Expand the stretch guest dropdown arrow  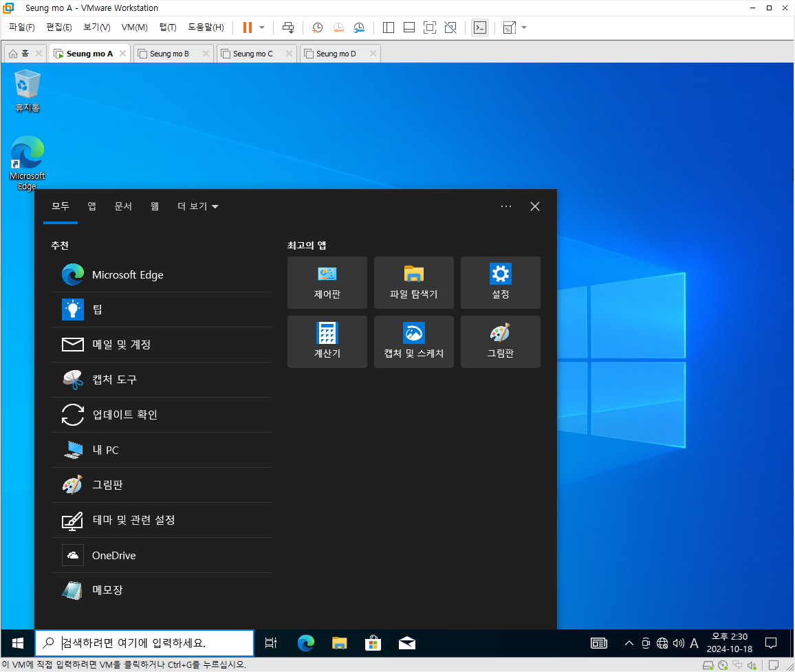[524, 28]
